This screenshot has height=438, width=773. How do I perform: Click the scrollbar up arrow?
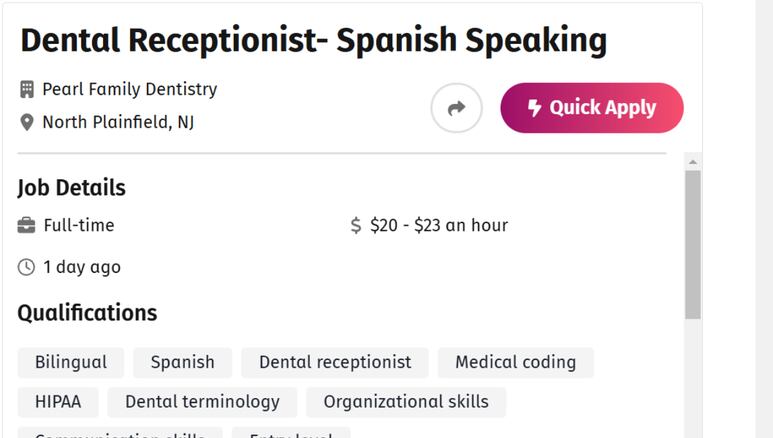693,162
